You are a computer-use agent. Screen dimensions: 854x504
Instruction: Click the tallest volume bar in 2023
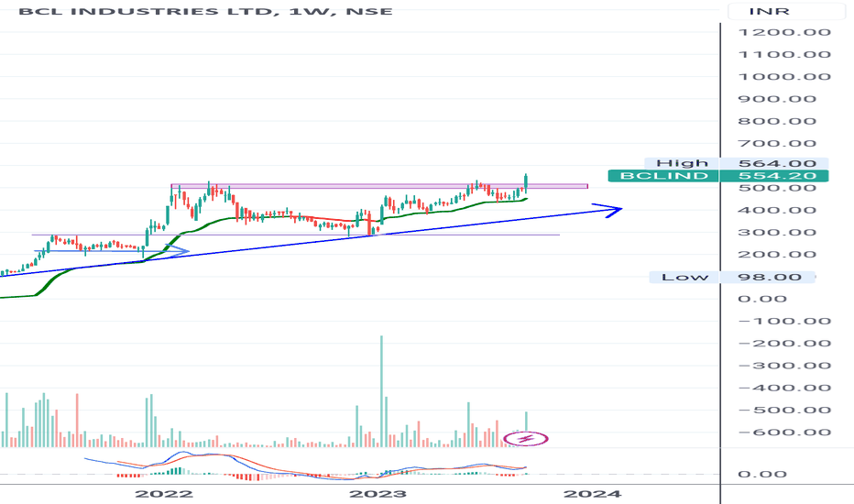pyautogui.click(x=381, y=391)
